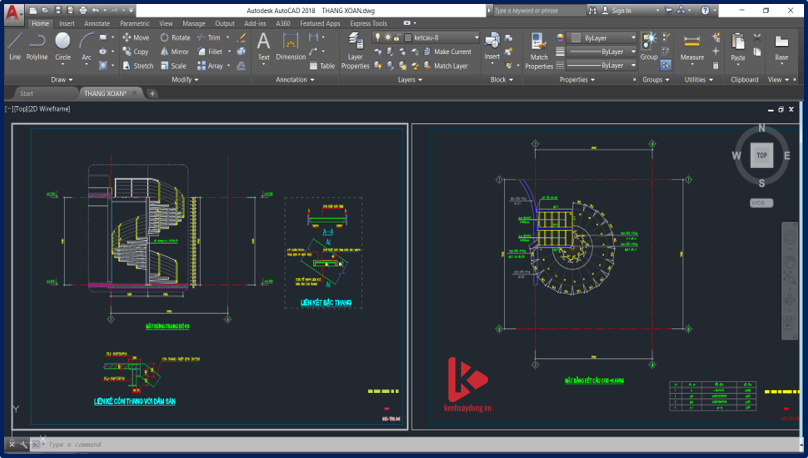Choose the Mirror modify tool
Viewport: 808px width, 458px height.
(x=174, y=51)
